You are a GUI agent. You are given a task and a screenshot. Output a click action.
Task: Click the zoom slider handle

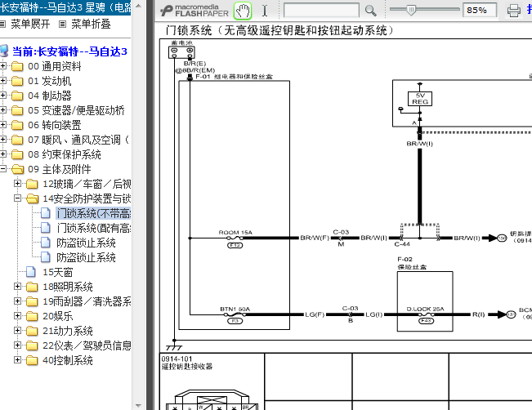(411, 10)
